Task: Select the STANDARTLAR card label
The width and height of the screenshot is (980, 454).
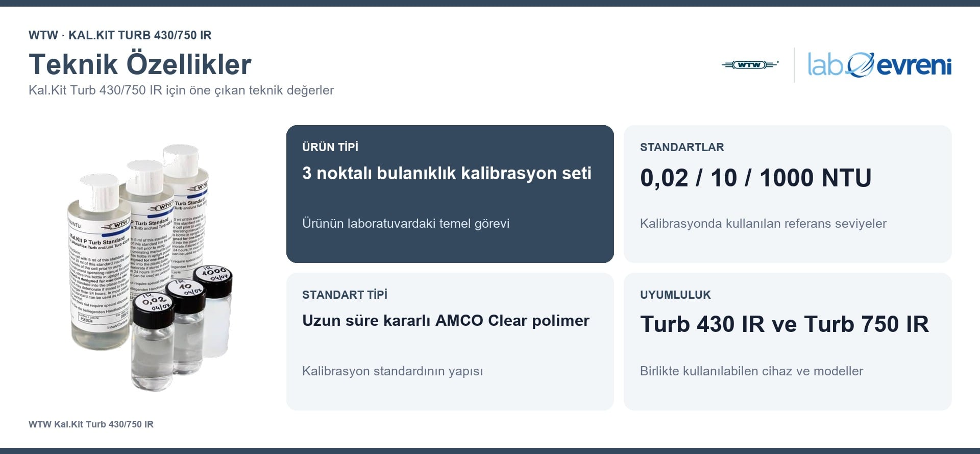Action: (682, 147)
